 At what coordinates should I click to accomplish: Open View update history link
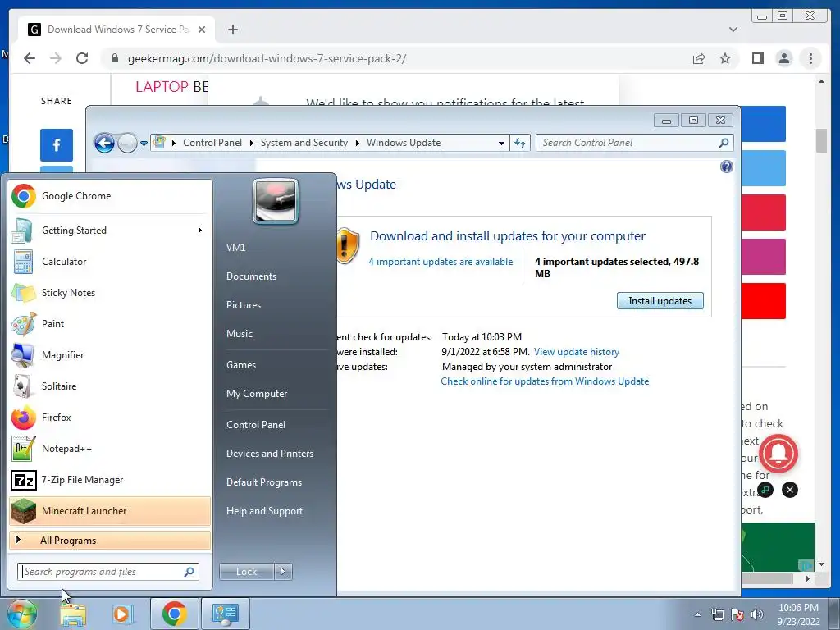tap(577, 352)
